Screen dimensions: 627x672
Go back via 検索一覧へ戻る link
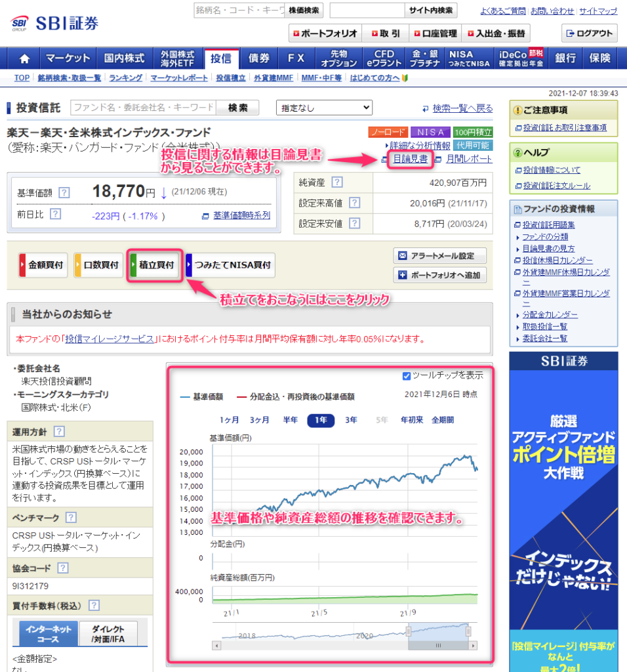pyautogui.click(x=462, y=108)
